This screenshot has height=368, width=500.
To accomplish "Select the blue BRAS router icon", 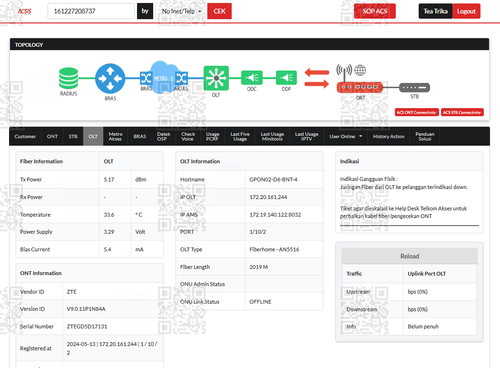I will [x=110, y=79].
